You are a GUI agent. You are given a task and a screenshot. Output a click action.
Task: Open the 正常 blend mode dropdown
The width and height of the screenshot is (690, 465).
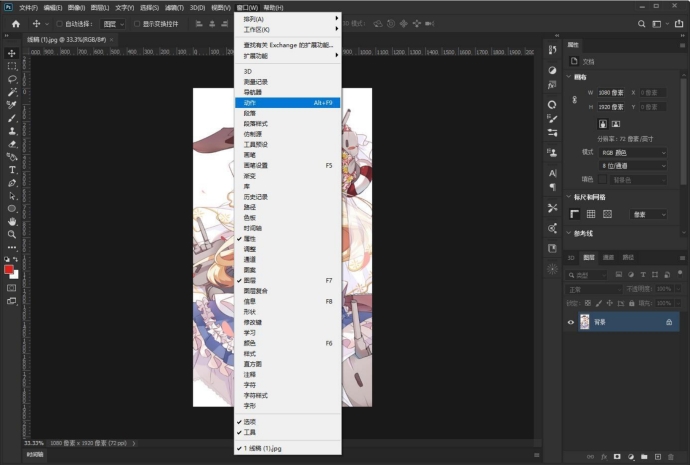pyautogui.click(x=593, y=289)
